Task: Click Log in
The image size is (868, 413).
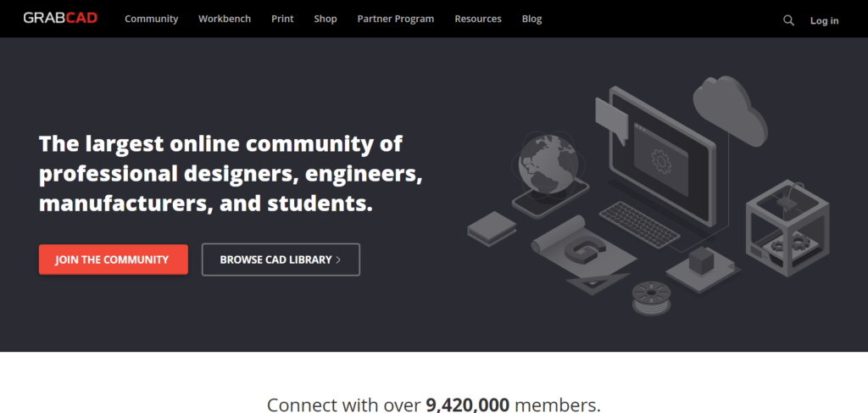Action: [x=824, y=20]
